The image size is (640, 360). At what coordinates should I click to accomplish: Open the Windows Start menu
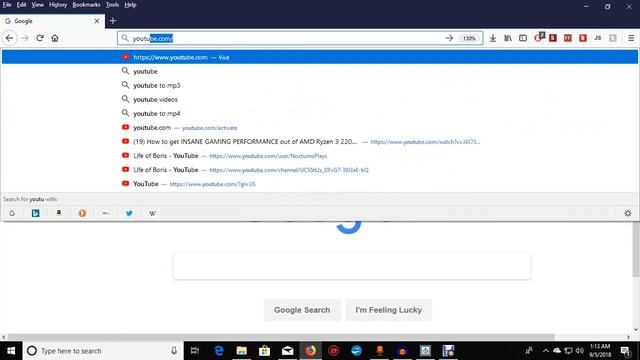point(11,351)
